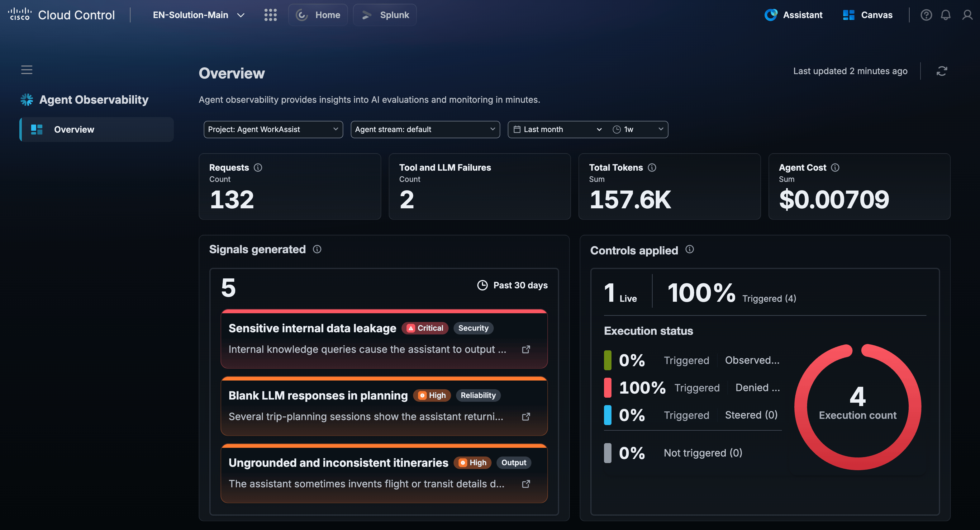
Task: Show info for Agent Cost metric
Action: click(835, 167)
